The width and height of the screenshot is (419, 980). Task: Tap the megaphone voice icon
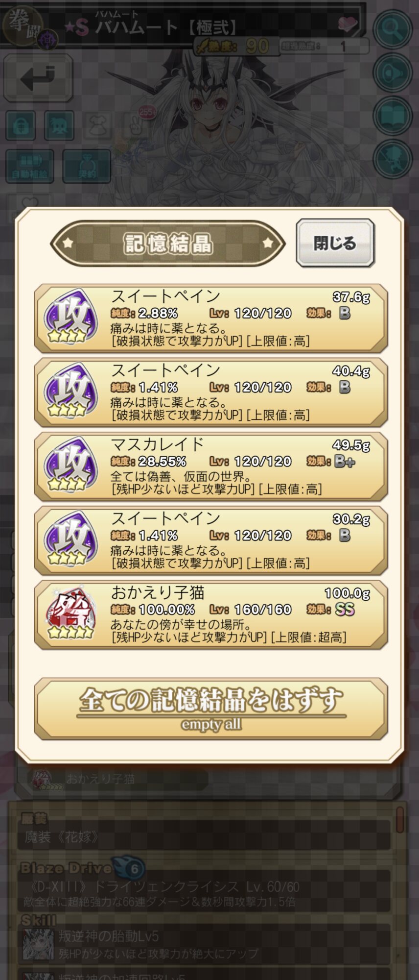coord(392,72)
